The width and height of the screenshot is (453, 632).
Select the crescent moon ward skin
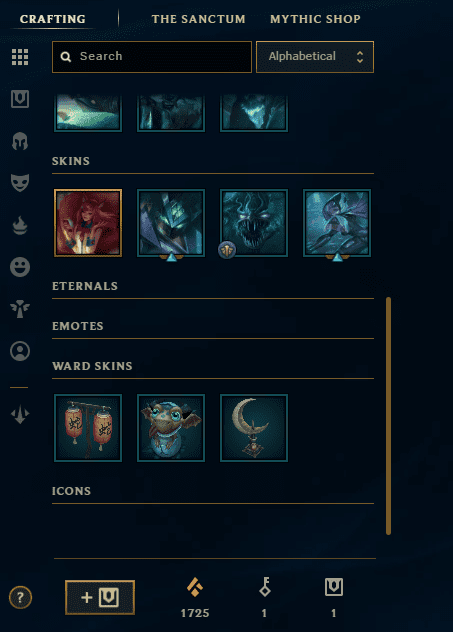tap(254, 428)
